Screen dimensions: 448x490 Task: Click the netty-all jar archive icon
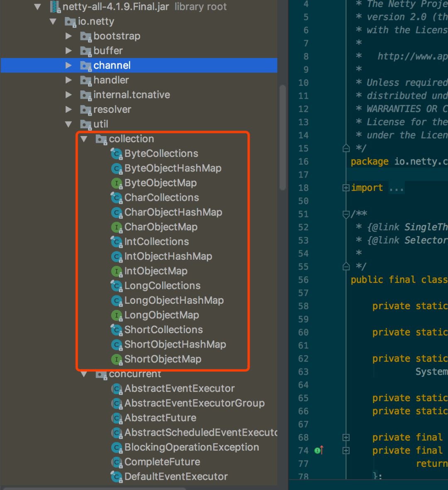55,7
